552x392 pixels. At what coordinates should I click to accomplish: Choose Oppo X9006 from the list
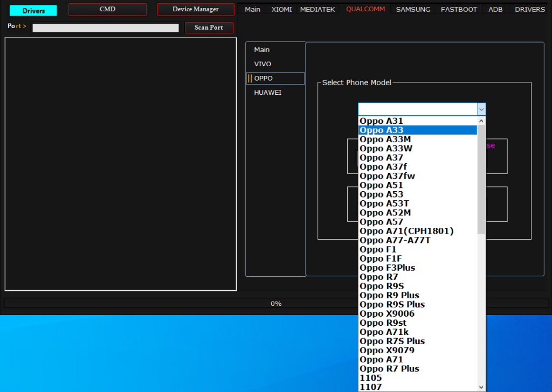418,313
